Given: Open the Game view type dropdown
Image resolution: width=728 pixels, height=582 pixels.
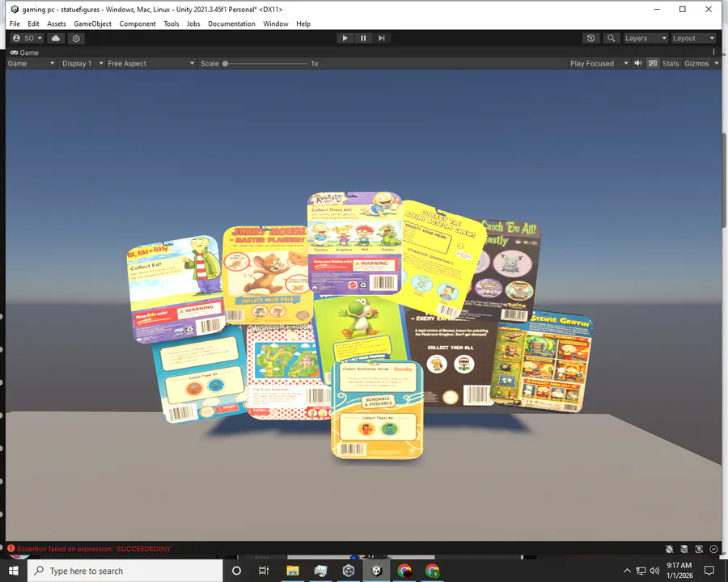Looking at the screenshot, I should pos(31,64).
